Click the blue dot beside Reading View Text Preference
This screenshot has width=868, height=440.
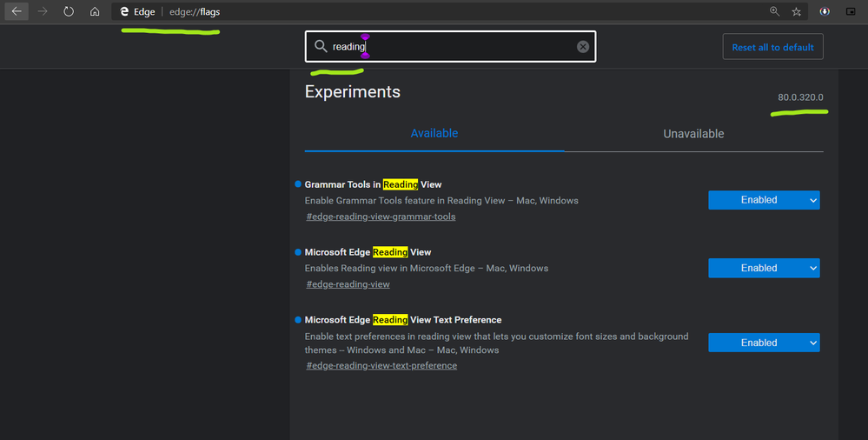click(298, 320)
